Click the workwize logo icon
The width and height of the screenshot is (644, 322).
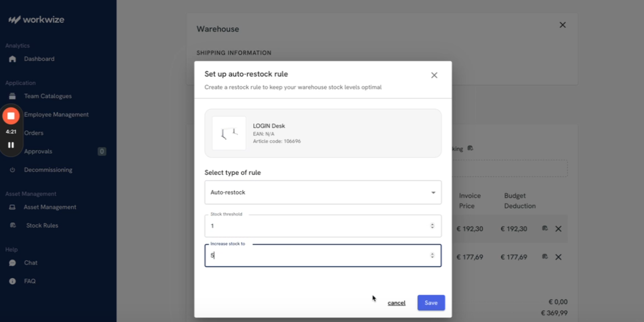pyautogui.click(x=14, y=20)
